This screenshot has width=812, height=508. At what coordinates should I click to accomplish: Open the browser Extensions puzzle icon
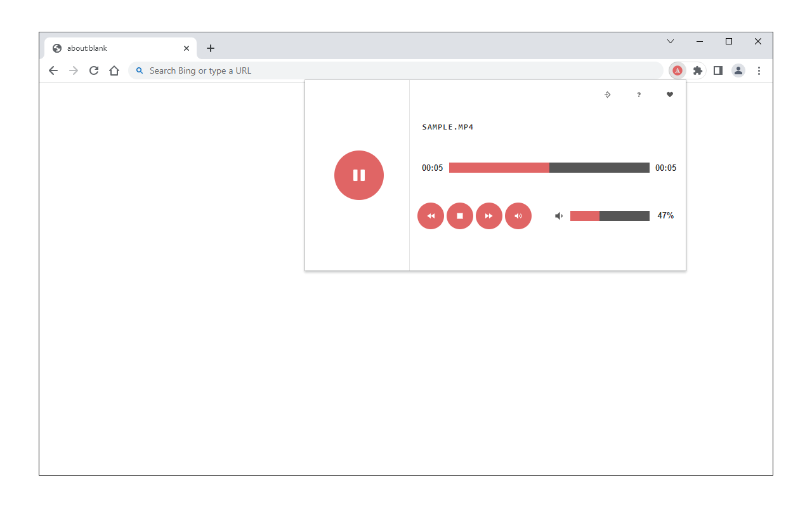coord(698,70)
